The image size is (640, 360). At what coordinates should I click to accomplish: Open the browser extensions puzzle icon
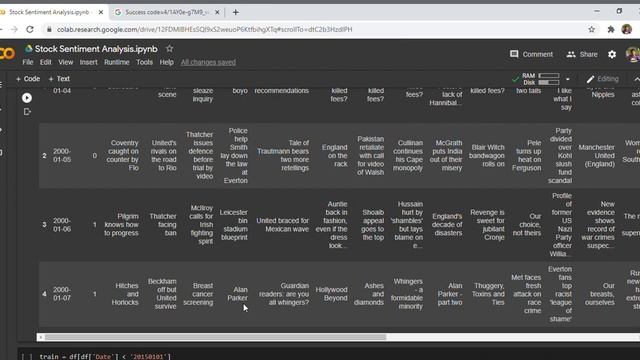611,29
